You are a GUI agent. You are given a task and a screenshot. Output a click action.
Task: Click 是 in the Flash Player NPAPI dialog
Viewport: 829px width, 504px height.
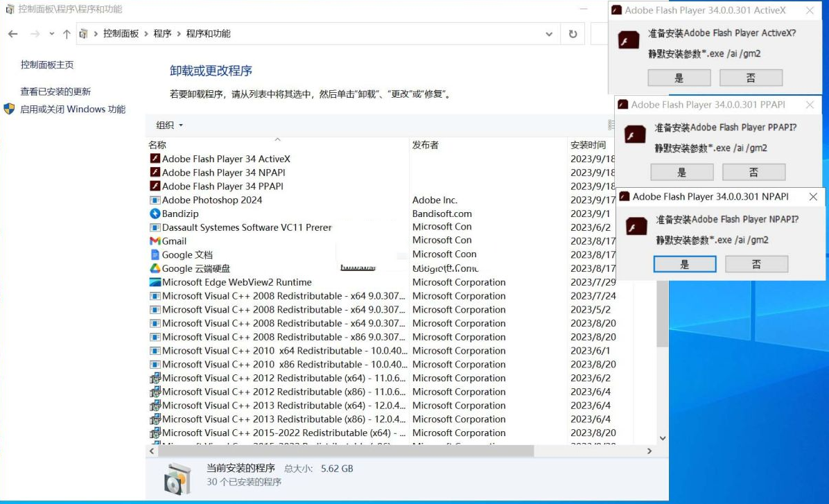(685, 264)
